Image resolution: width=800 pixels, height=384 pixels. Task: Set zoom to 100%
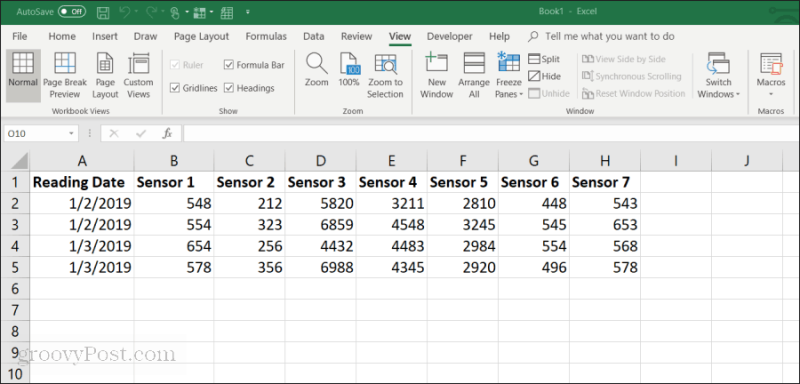click(349, 70)
